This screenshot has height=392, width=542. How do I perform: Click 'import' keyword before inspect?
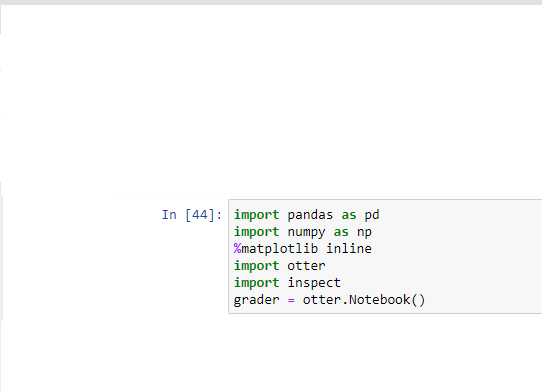(x=256, y=283)
